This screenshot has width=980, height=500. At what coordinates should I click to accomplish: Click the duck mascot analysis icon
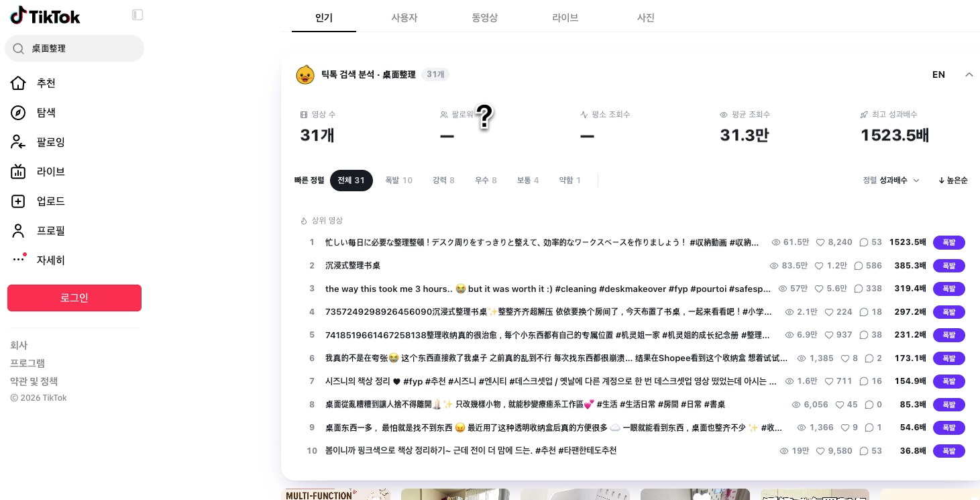point(305,74)
